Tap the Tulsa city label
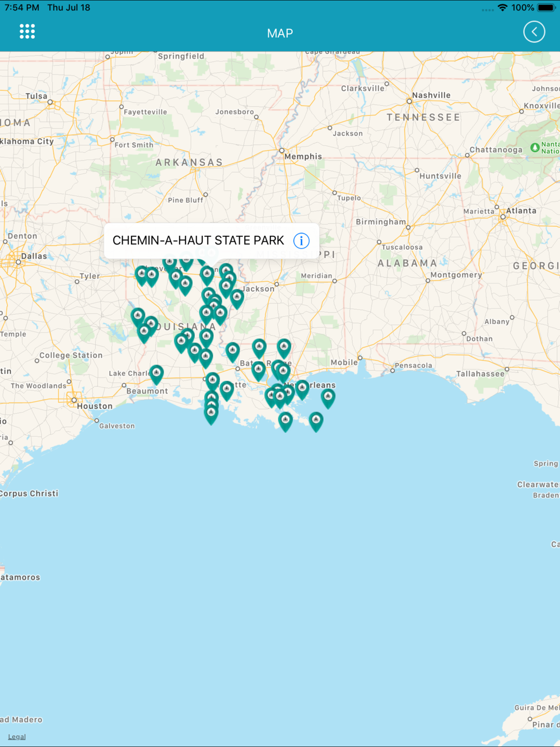Viewport: 560px width, 747px height. [x=36, y=96]
